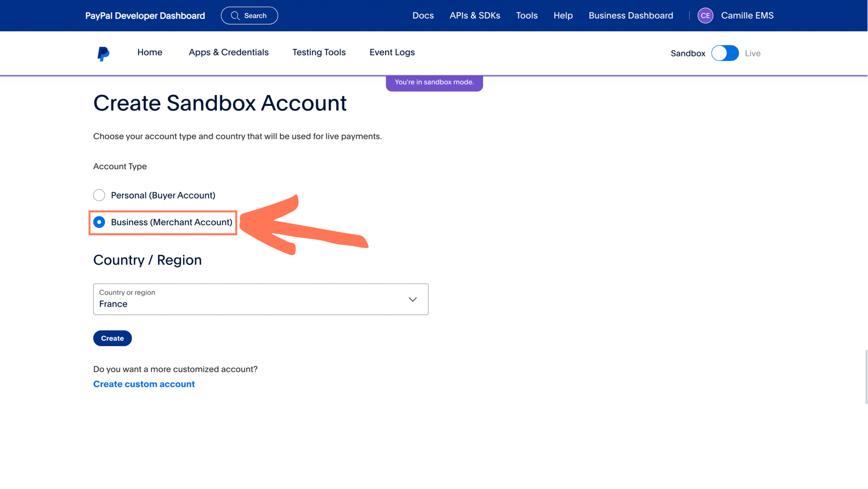Viewport: 868px width, 489px height.
Task: Follow the Create custom account link
Action: [144, 384]
